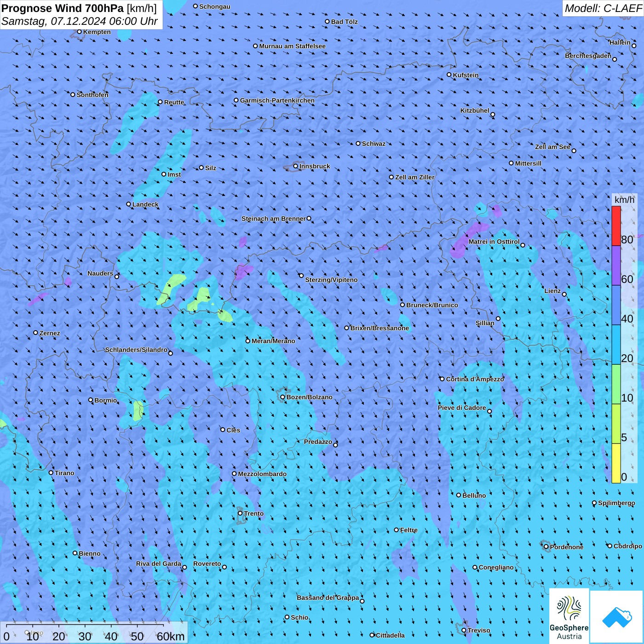Click the Spilimbergo label

coord(616,503)
